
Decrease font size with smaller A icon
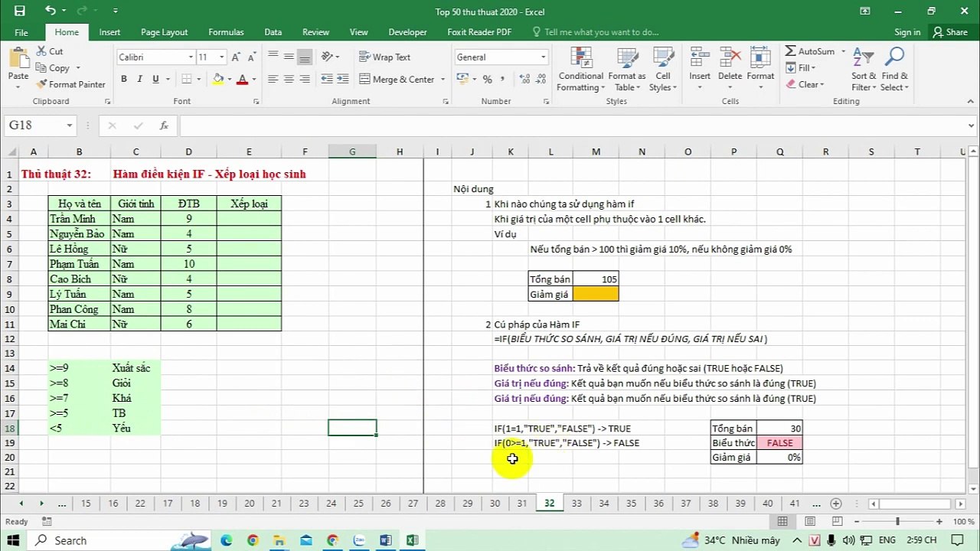(x=253, y=57)
